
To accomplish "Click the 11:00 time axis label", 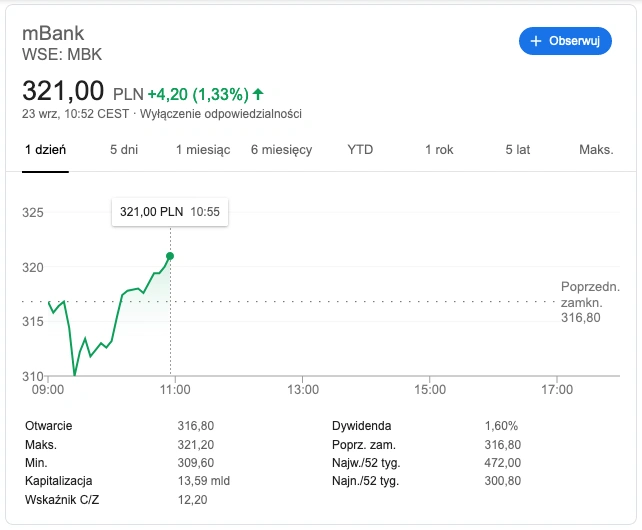I will coord(175,390).
